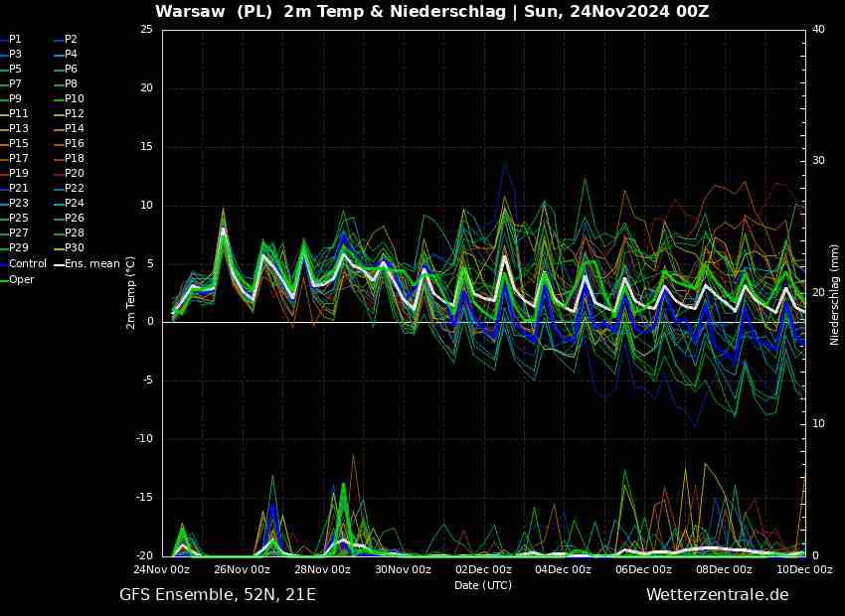Image resolution: width=845 pixels, height=616 pixels.
Task: Click the GFS Ensemble, 52N, 21E caption
Action: (218, 595)
